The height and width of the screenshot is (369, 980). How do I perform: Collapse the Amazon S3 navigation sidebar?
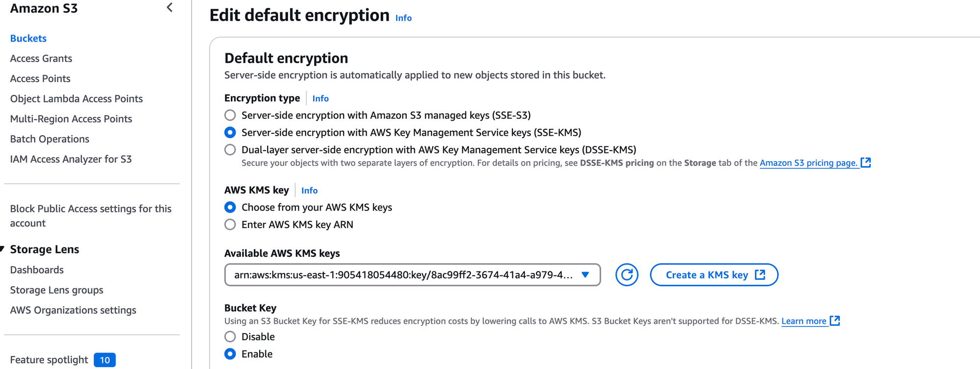click(x=169, y=7)
